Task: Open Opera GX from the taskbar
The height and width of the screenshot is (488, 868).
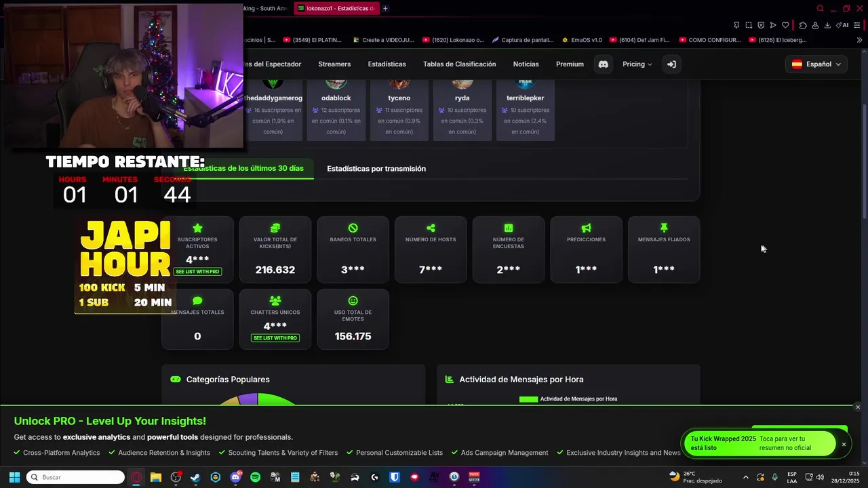Action: (136, 477)
